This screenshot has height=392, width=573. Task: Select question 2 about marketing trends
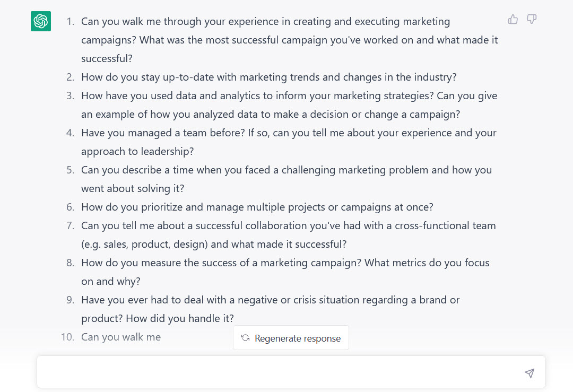coord(269,77)
